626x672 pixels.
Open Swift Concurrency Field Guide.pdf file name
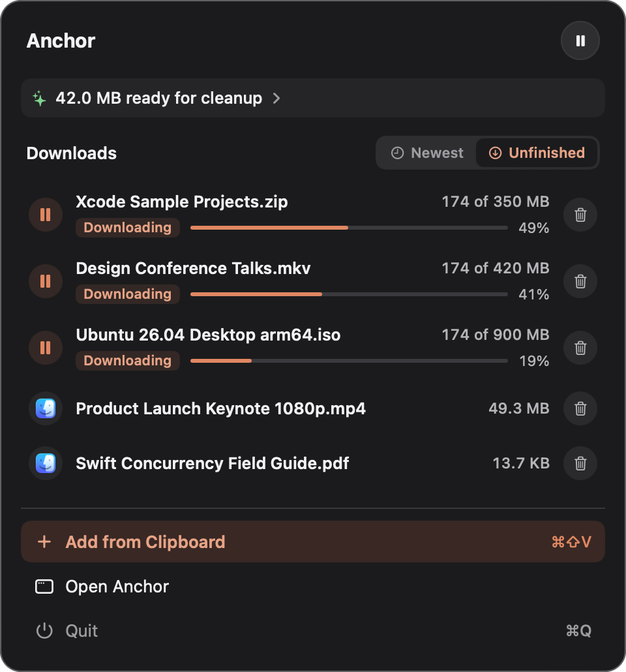pos(212,463)
